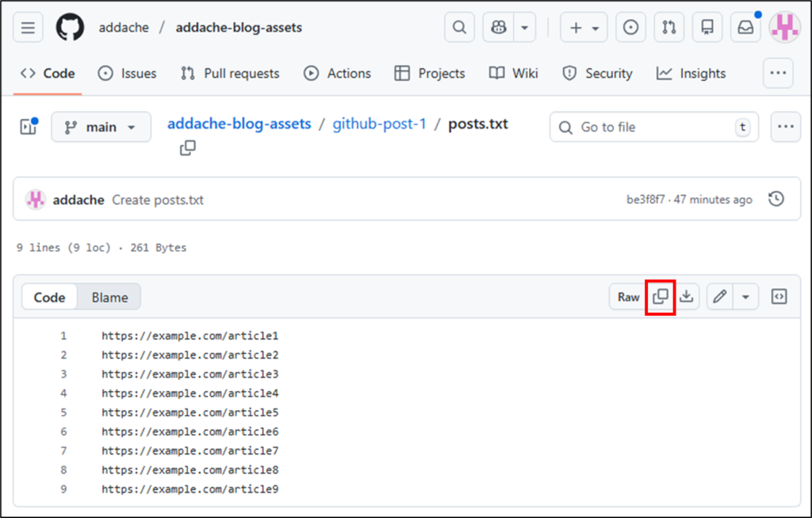Open the notifications inbox icon
812x518 pixels.
pyautogui.click(x=745, y=28)
